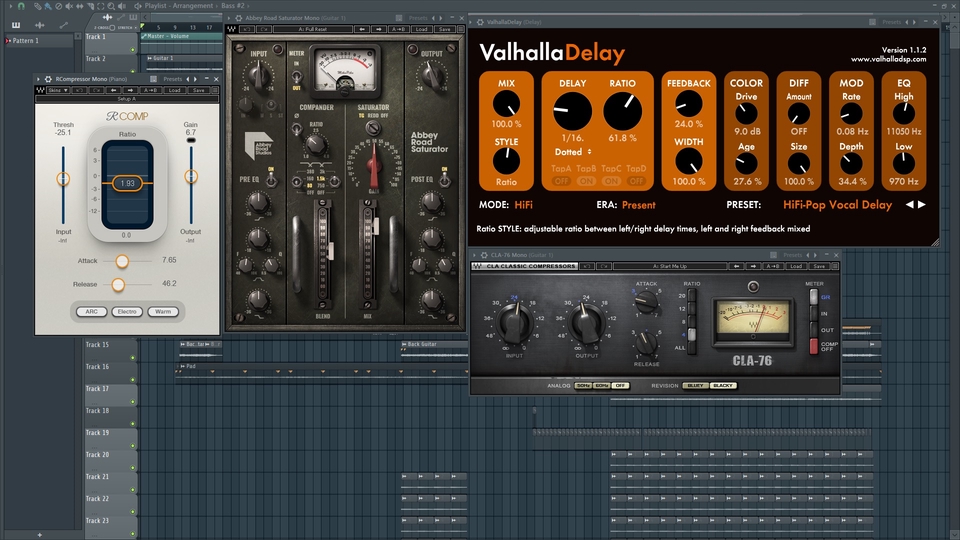
Task: Open Presets menu in RCompressor Mono title bar
Action: tap(173, 79)
